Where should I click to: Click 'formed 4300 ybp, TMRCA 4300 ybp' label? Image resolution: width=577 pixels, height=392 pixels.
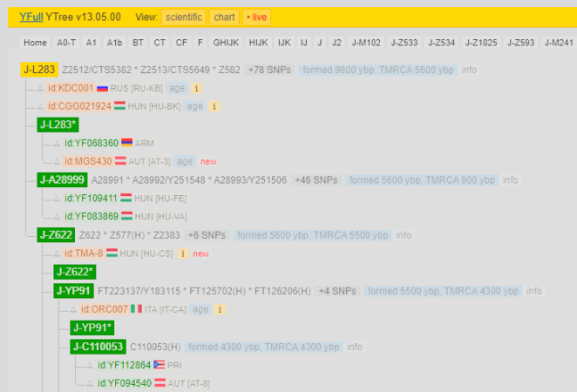pyautogui.click(x=264, y=347)
